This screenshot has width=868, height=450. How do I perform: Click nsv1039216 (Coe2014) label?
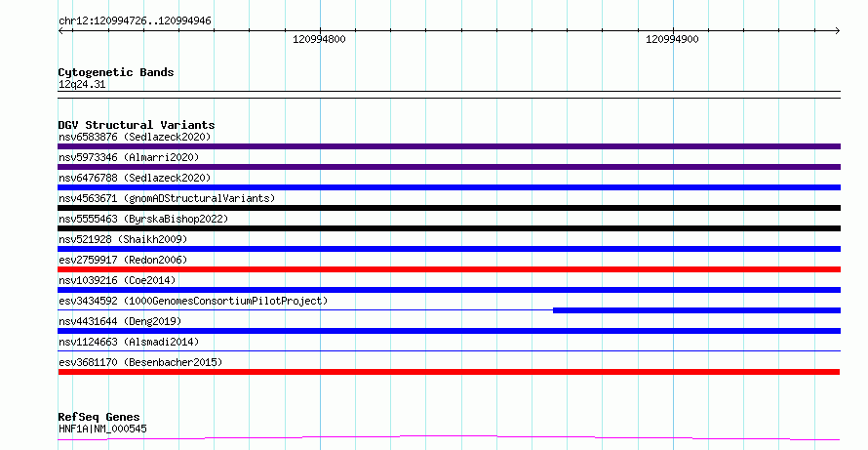click(x=117, y=280)
